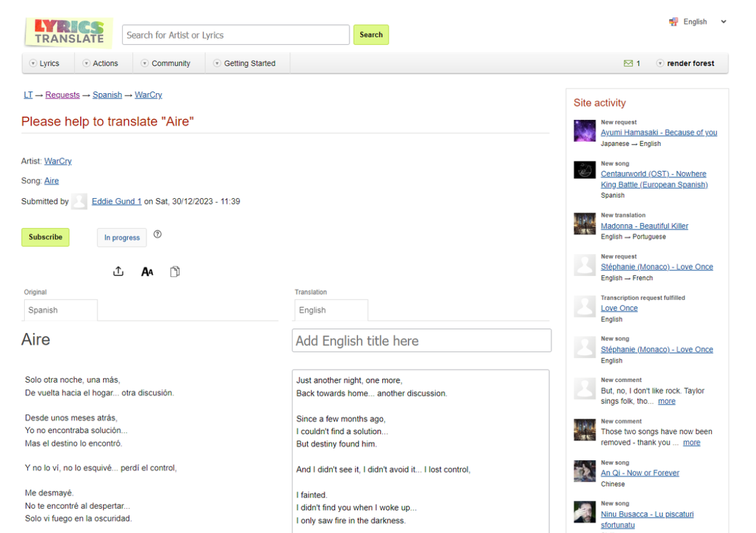The height and width of the screenshot is (533, 756).
Task: Open Stéphanie (Monaco) new song link
Action: click(x=657, y=350)
